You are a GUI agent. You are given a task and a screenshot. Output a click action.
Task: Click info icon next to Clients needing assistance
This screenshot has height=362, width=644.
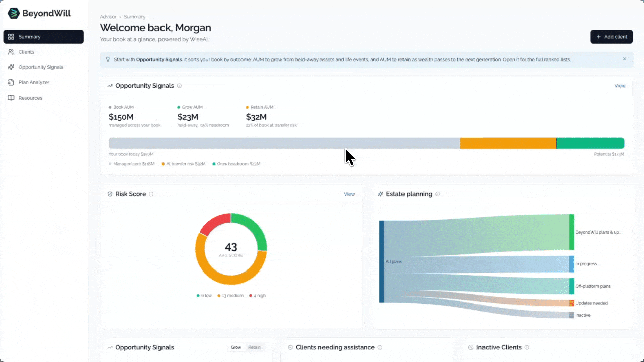coord(380,347)
